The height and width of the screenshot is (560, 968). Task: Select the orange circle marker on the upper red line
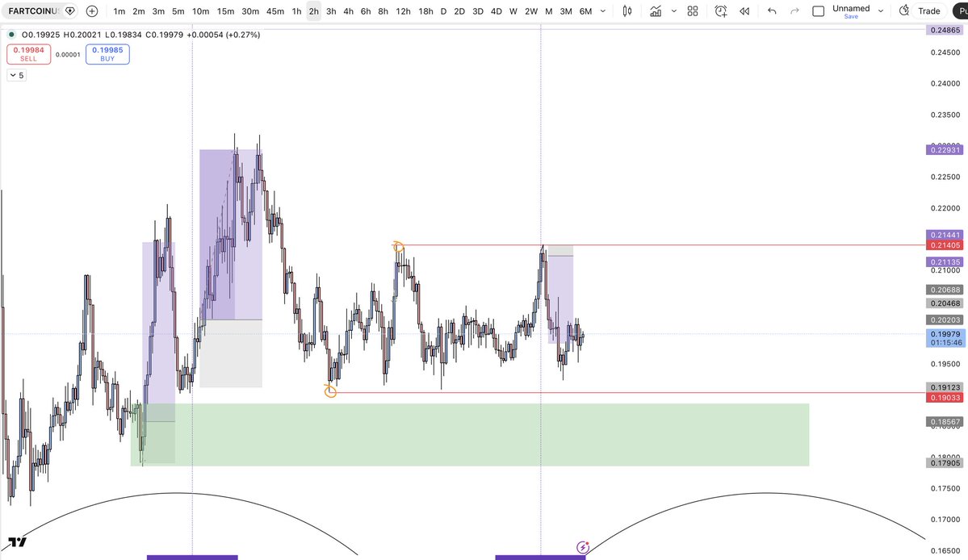tap(398, 247)
